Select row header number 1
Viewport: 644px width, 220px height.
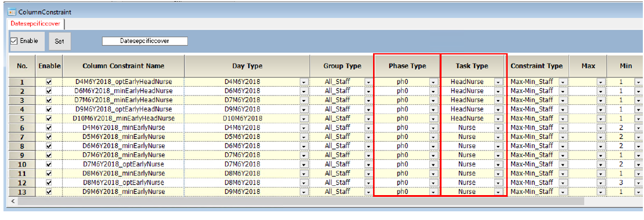[x=22, y=82]
